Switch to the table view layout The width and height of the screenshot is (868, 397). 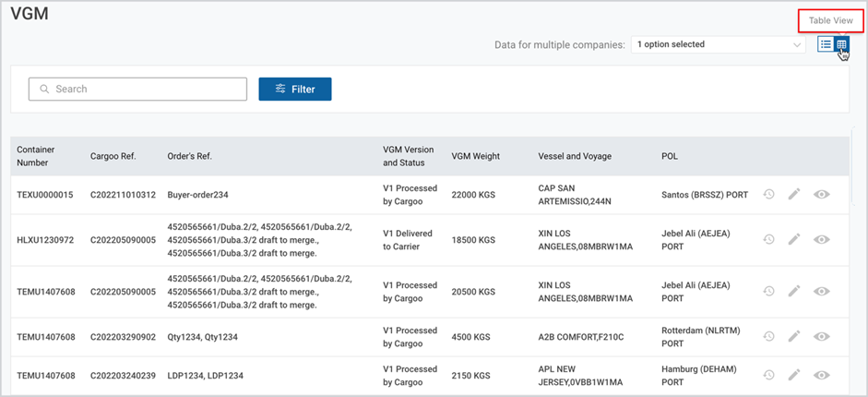click(x=841, y=44)
